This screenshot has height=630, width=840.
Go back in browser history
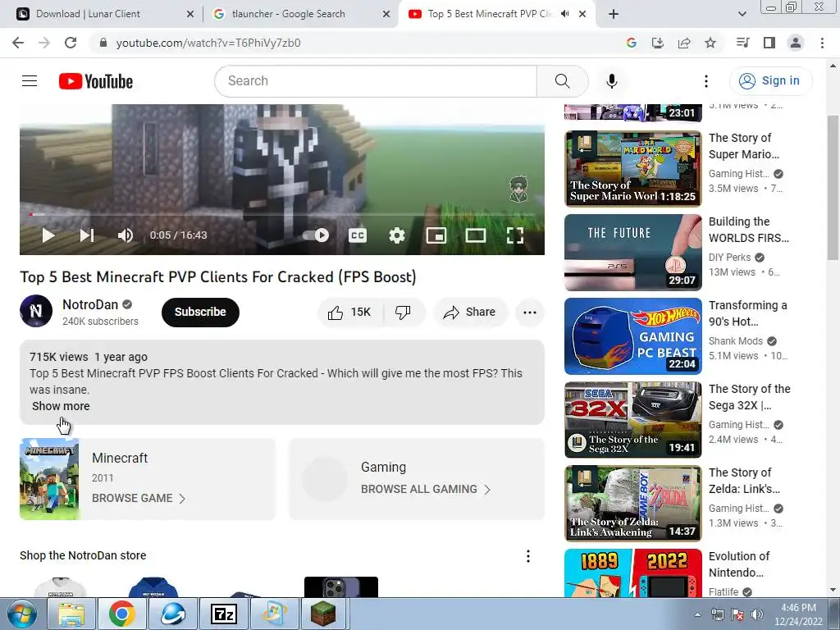(18, 43)
